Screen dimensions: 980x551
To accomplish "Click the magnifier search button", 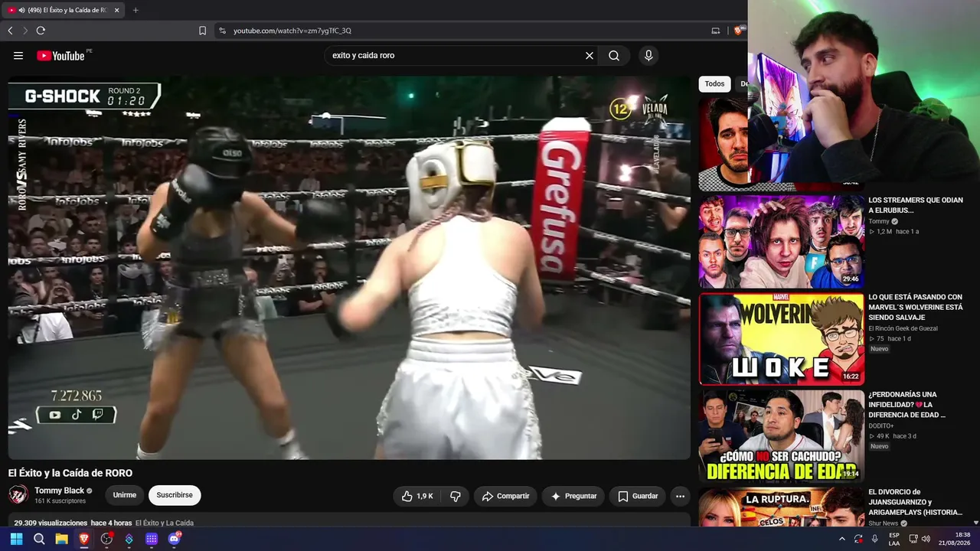I will [614, 55].
